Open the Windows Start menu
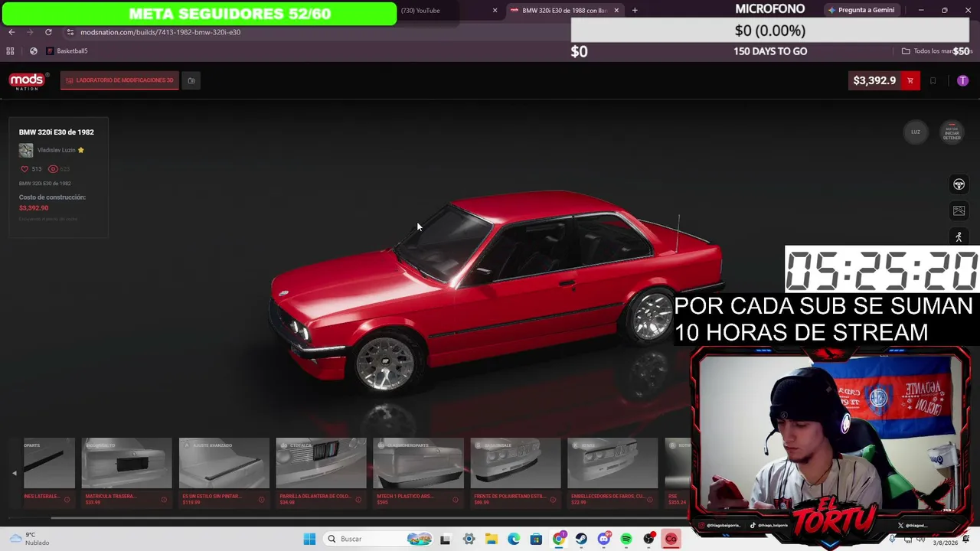Screen dimensions: 980x551 (309, 539)
